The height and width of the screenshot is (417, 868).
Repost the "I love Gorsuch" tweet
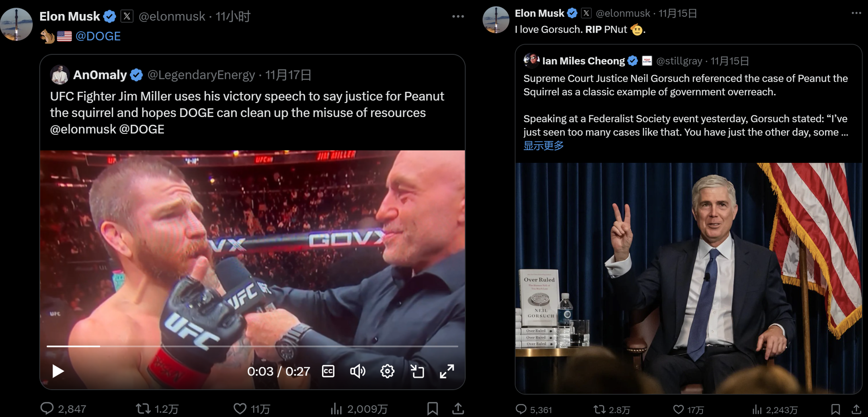[599, 409]
